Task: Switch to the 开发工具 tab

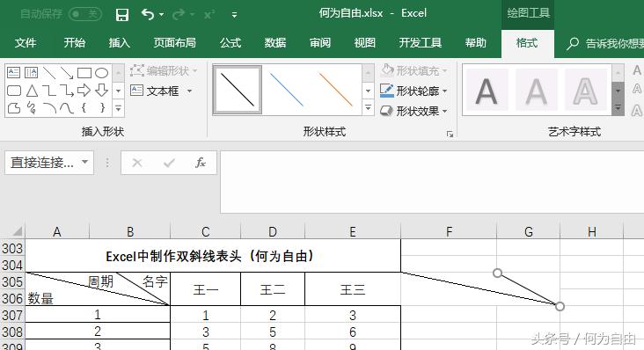Action: (x=421, y=43)
